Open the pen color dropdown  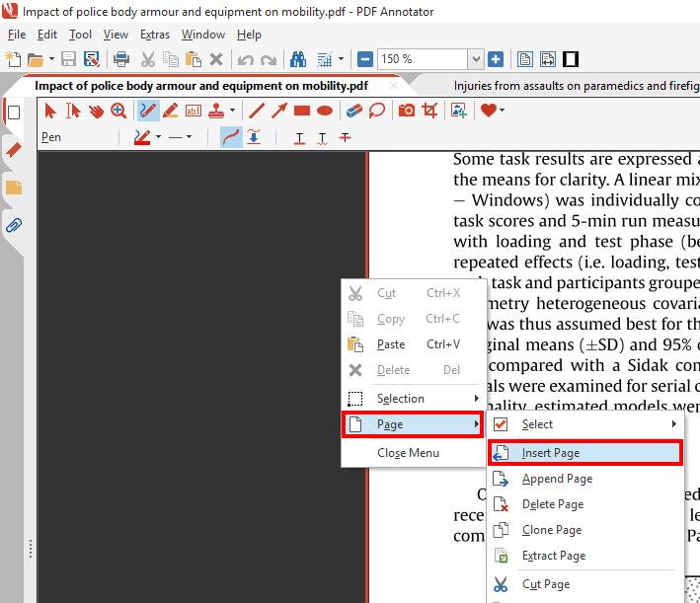(x=159, y=137)
